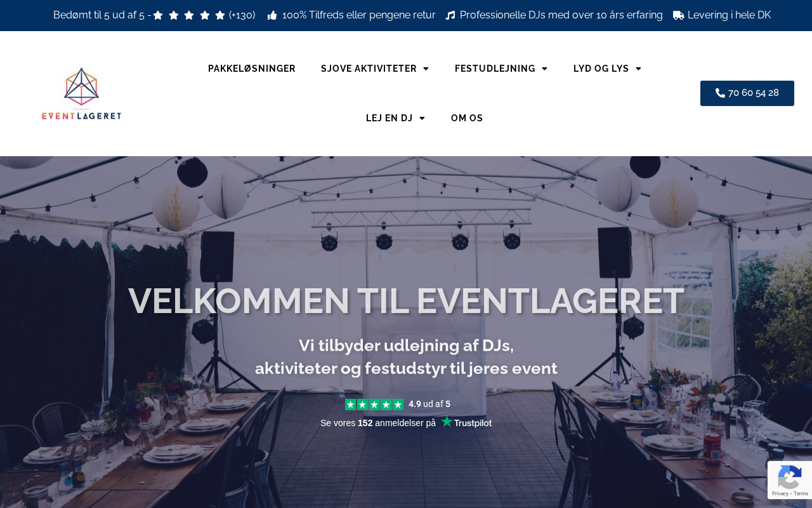Expand the Lyd og Lys dropdown arrow

coord(638,69)
